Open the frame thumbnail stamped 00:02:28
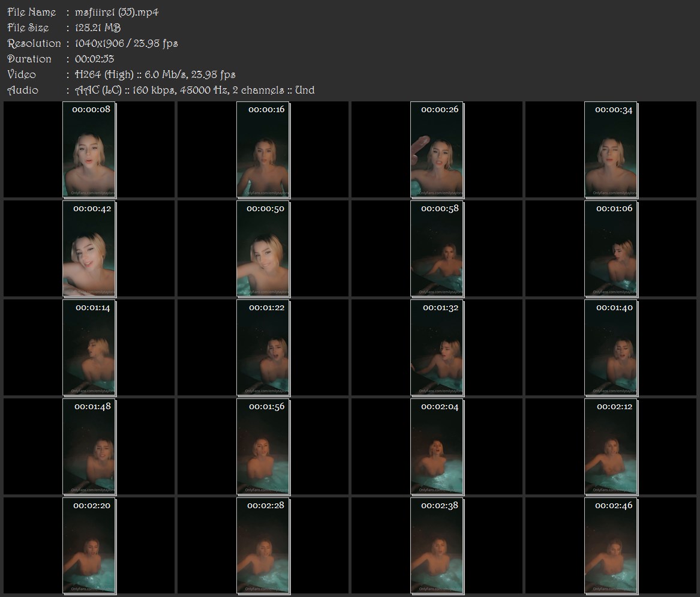The width and height of the screenshot is (700, 597). click(263, 545)
